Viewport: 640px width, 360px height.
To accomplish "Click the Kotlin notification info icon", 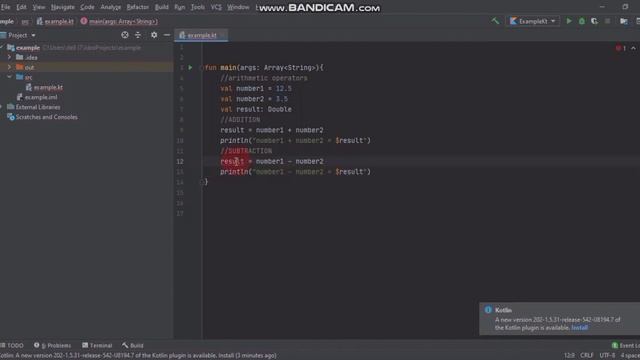I will 488,310.
